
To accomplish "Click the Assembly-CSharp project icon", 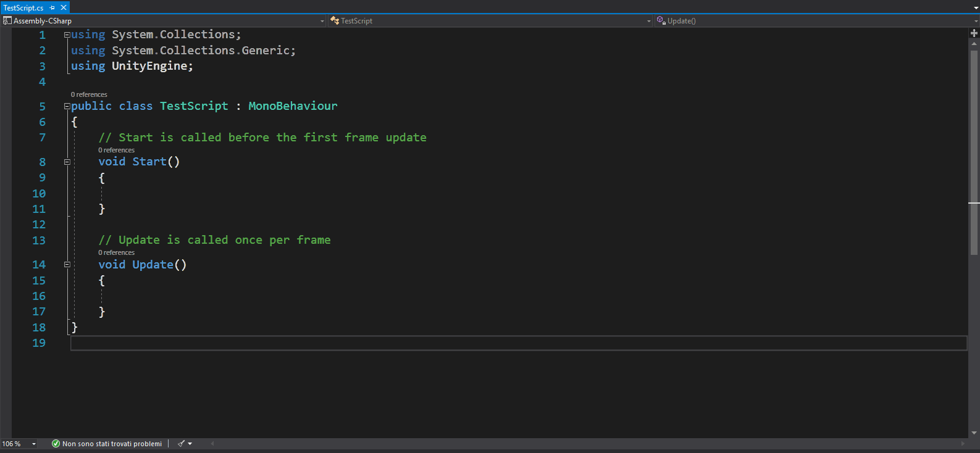I will point(7,20).
